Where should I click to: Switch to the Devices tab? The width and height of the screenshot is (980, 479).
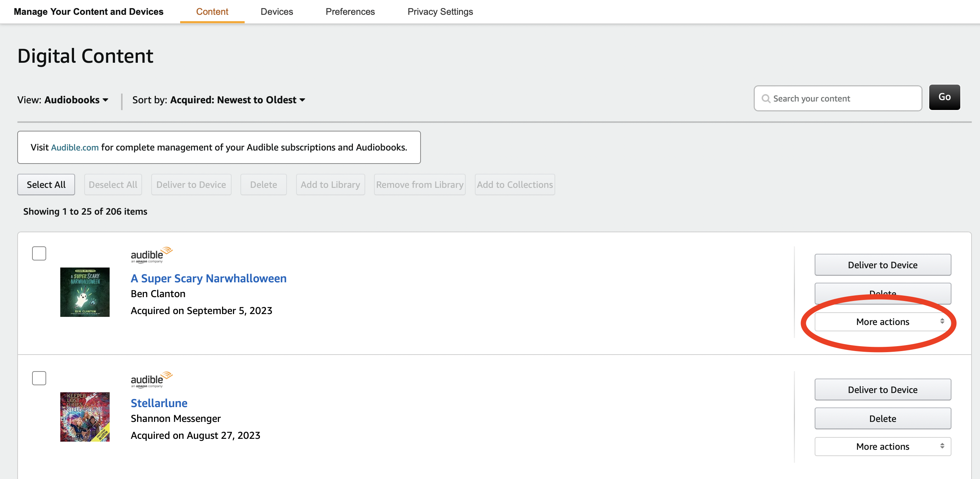[x=277, y=11]
